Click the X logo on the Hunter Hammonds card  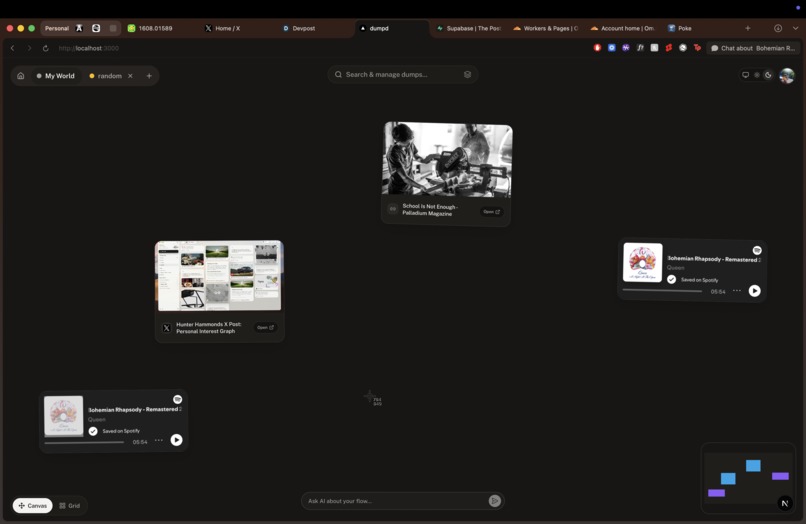pos(167,328)
